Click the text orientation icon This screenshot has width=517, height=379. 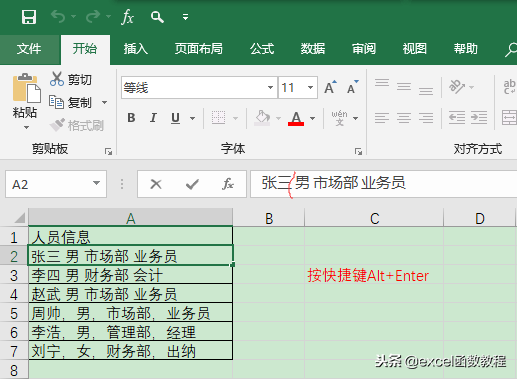457,87
